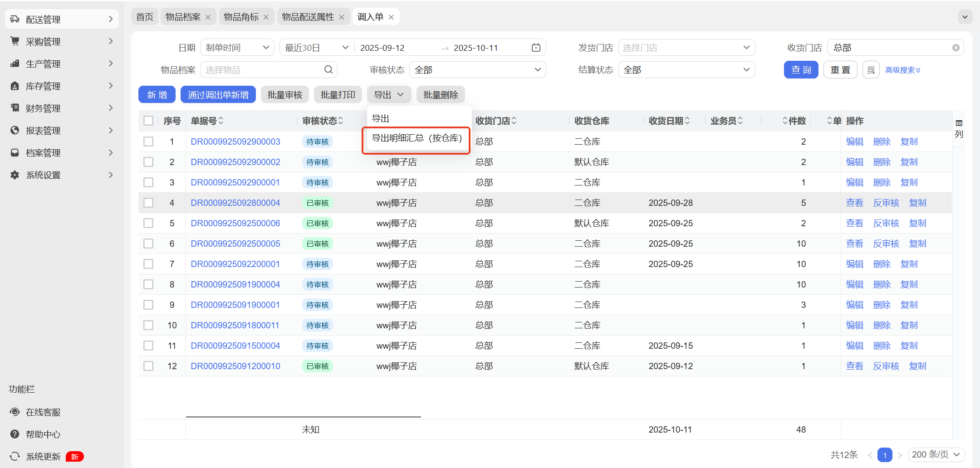This screenshot has width=980, height=468.
Task: Choose 导出明细汇总 (按仓库) from export menu
Action: click(x=416, y=138)
